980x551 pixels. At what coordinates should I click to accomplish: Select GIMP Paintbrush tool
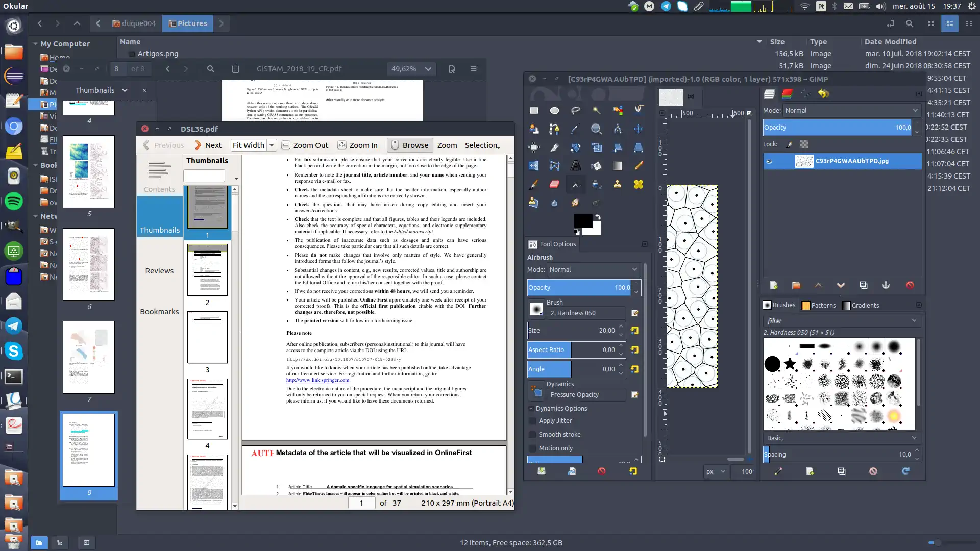[534, 184]
